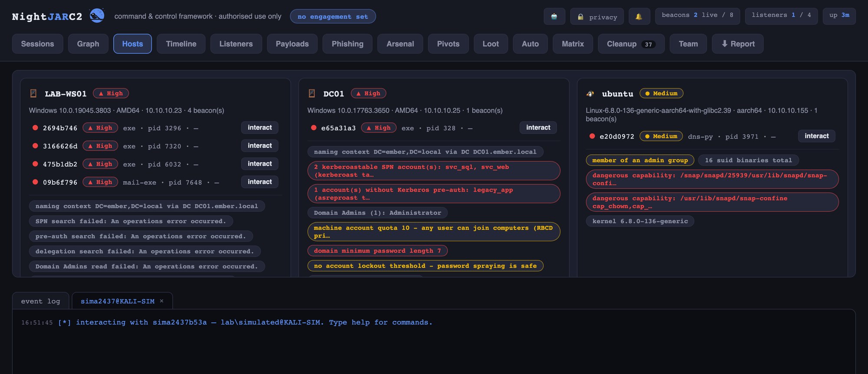The image size is (868, 374).
Task: Click the Windows host icon beside DC01
Action: pos(312,93)
